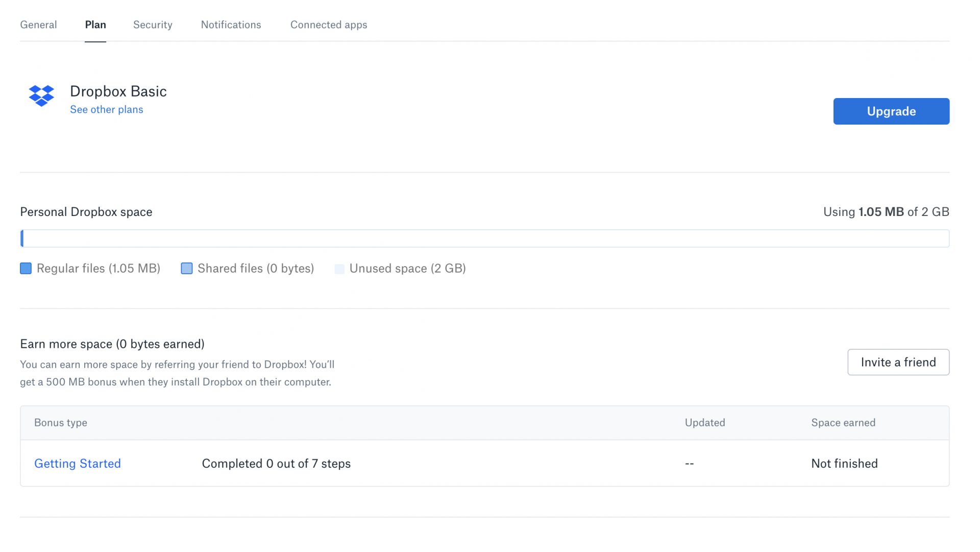Click the See other plans link
The width and height of the screenshot is (980, 552).
click(106, 109)
